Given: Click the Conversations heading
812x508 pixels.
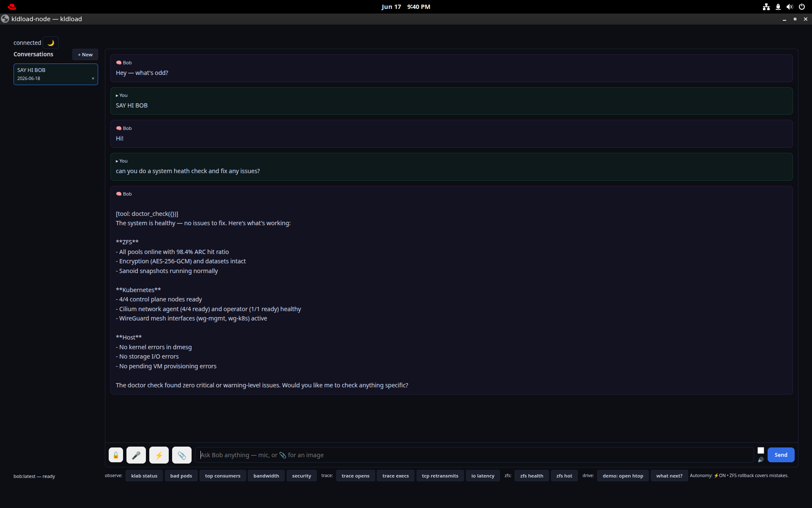Looking at the screenshot, I should pyautogui.click(x=33, y=54).
